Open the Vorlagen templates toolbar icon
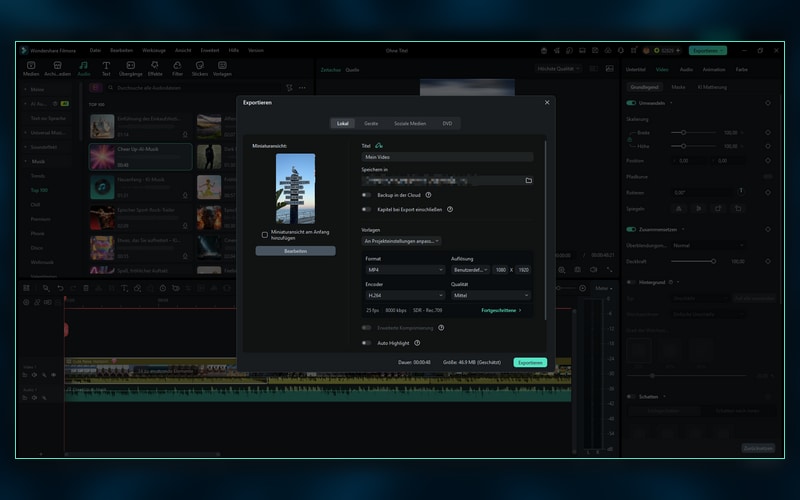800x500 pixels. tap(222, 65)
